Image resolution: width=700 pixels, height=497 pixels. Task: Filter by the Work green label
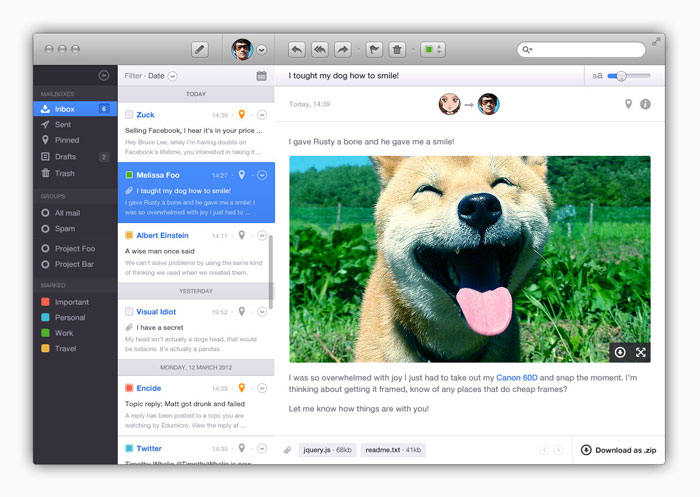[75, 333]
